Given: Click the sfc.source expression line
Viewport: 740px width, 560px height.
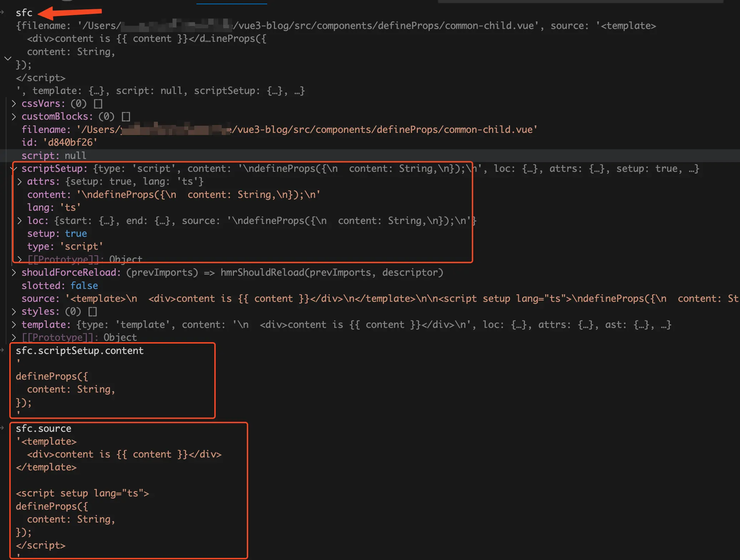Looking at the screenshot, I should [x=43, y=429].
